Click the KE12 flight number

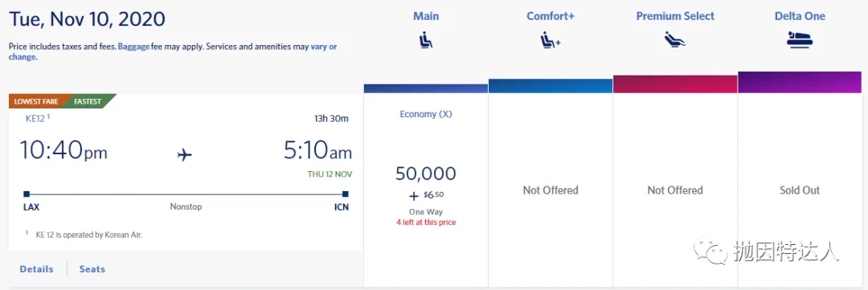[35, 117]
